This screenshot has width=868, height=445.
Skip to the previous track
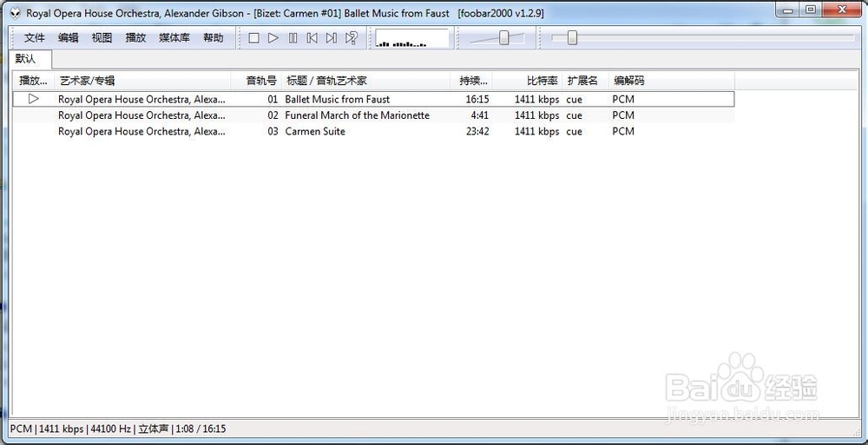312,37
